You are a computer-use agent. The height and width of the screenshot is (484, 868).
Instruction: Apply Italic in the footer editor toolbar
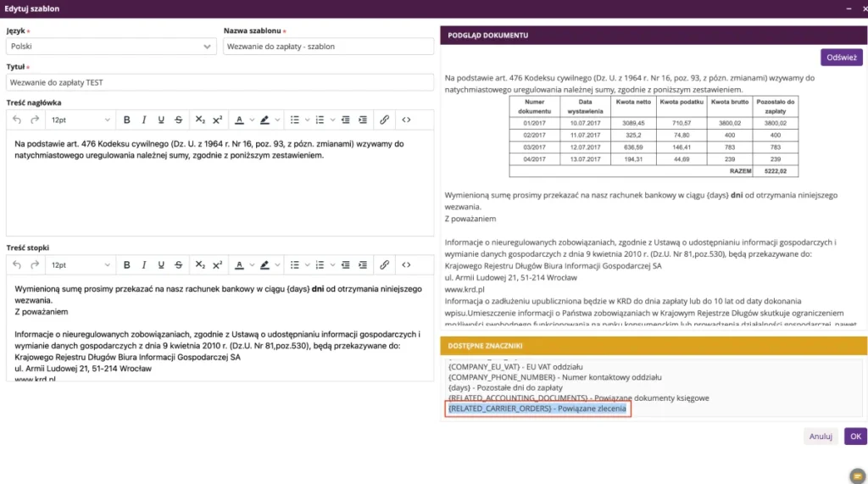click(x=144, y=264)
